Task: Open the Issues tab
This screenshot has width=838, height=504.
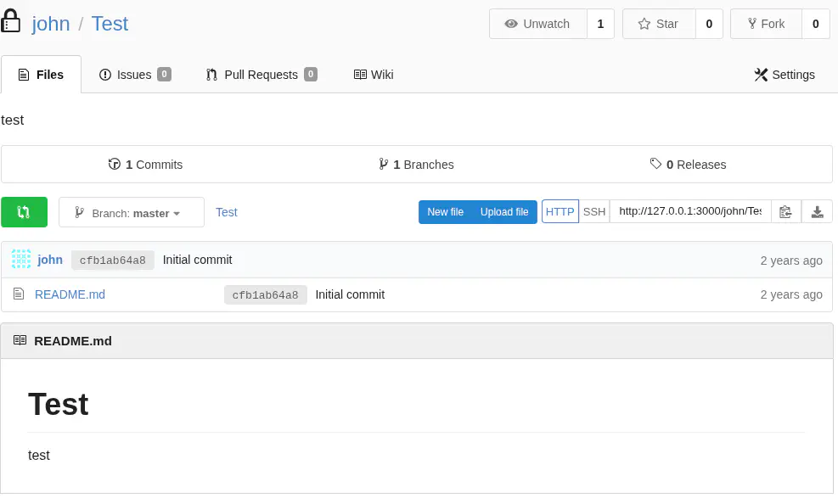Action: tap(134, 75)
